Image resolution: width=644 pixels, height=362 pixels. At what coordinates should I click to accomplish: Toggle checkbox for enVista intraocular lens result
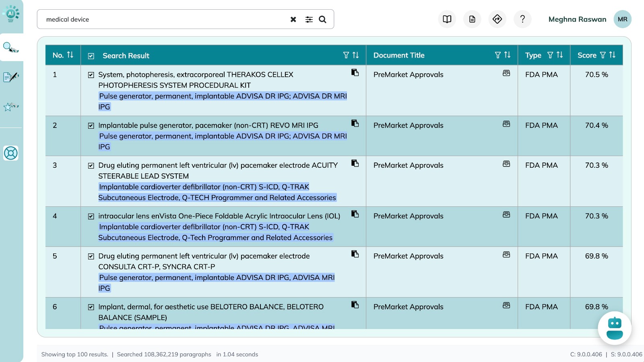(91, 216)
